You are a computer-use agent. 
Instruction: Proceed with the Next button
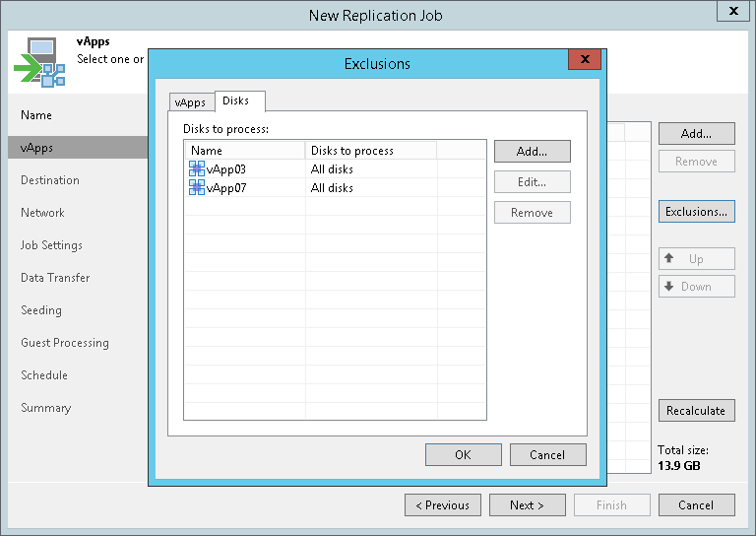coord(528,505)
